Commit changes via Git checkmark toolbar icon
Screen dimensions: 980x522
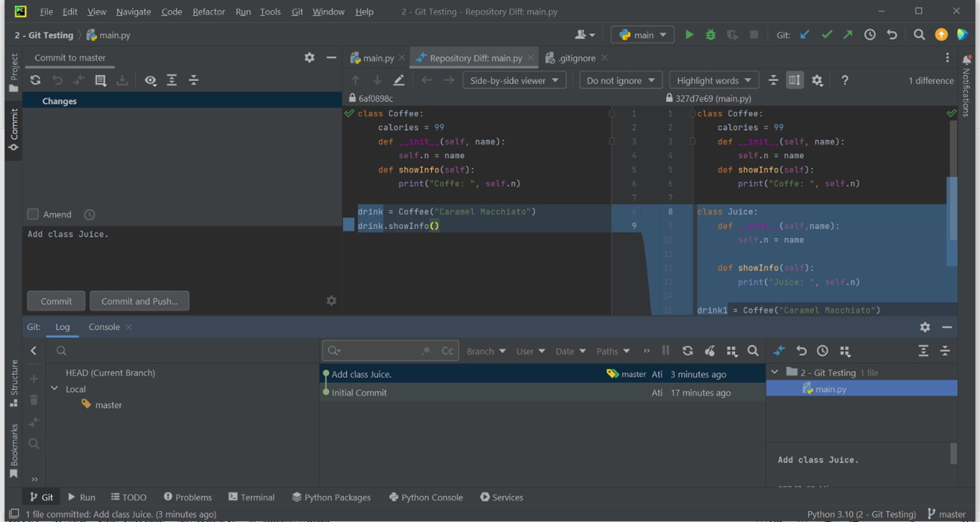point(827,35)
